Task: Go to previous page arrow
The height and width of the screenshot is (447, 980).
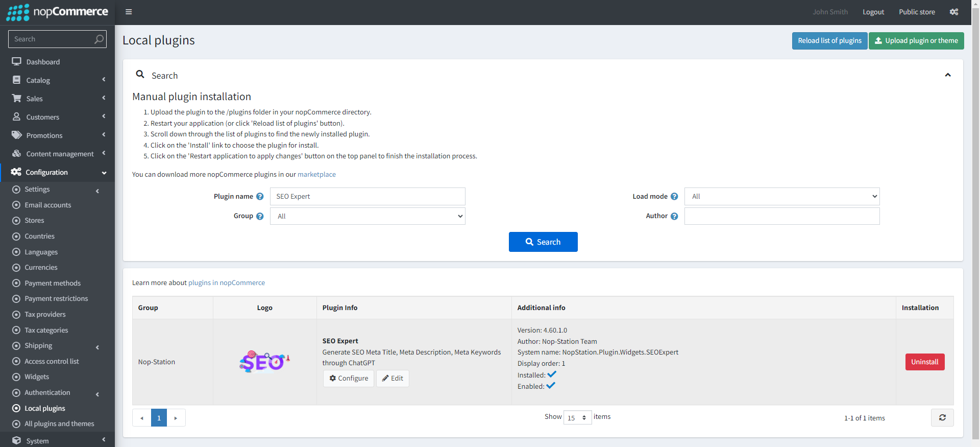Action: pos(142,418)
